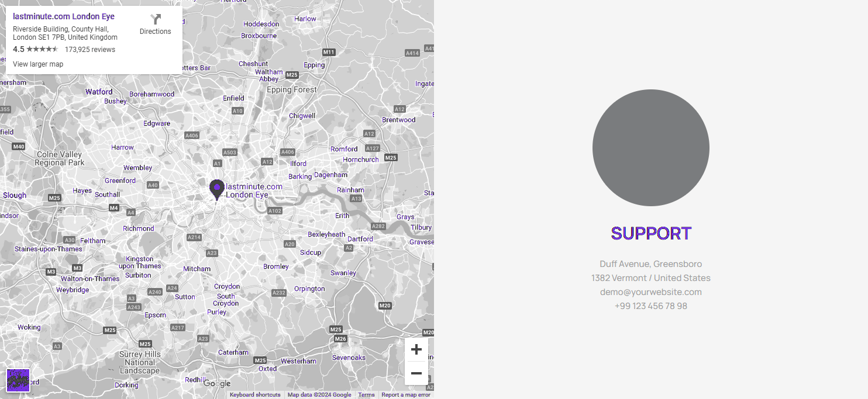
Task: Open the 173,925 reviews link
Action: click(90, 50)
